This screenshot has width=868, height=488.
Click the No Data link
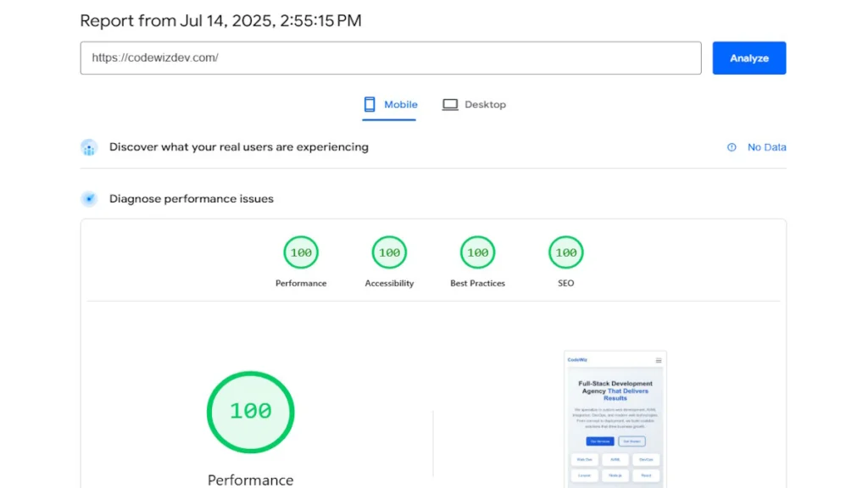766,147
